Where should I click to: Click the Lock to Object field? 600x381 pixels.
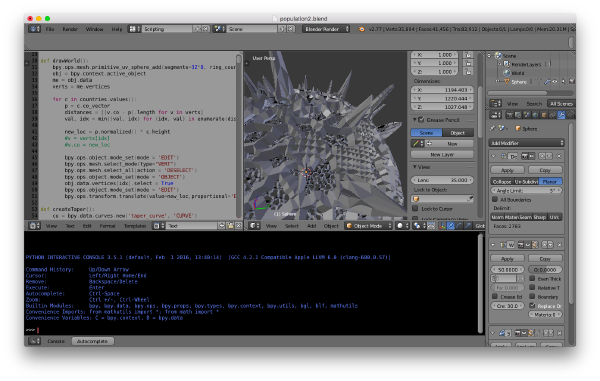pyautogui.click(x=442, y=199)
